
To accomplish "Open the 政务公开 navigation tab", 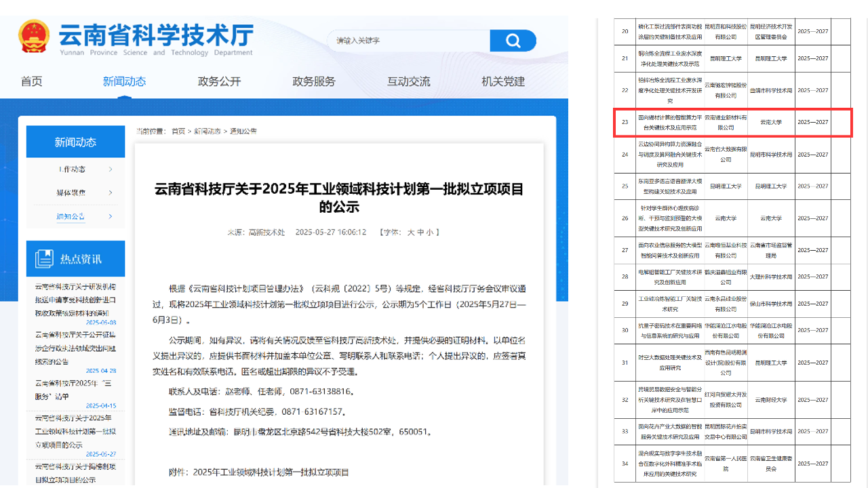I will (x=219, y=81).
